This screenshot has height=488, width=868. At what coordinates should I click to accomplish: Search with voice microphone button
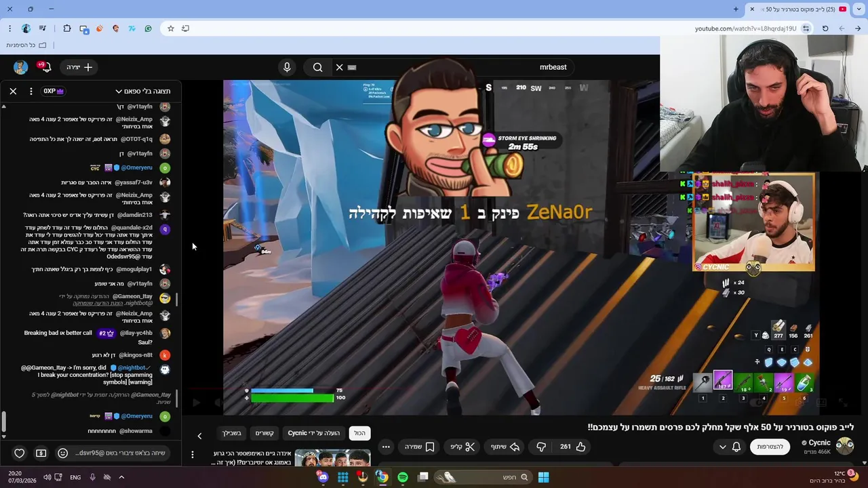click(x=287, y=67)
